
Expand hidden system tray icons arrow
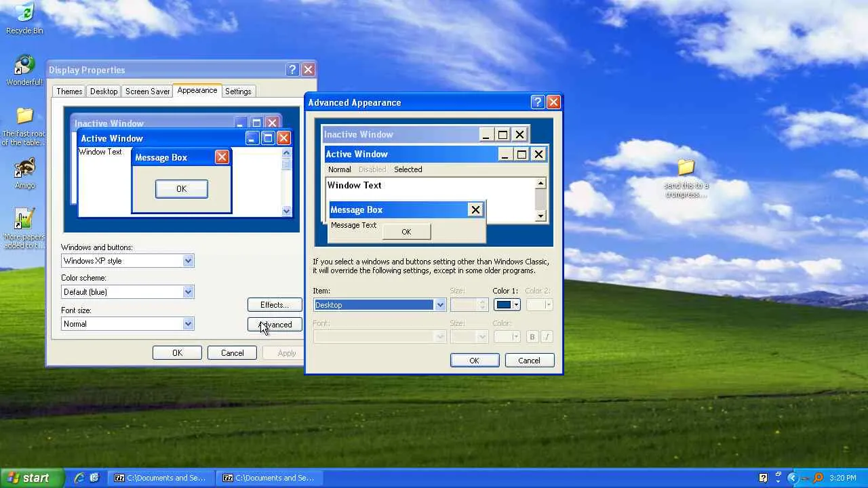(791, 478)
